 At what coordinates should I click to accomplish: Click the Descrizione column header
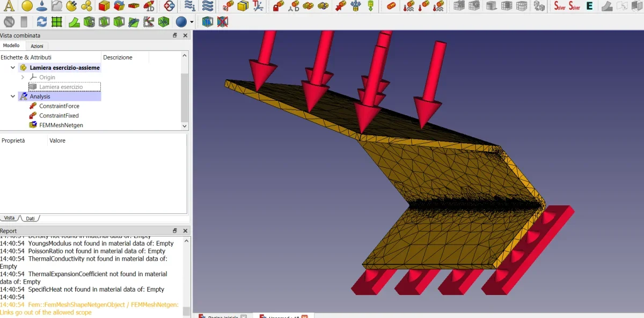118,57
